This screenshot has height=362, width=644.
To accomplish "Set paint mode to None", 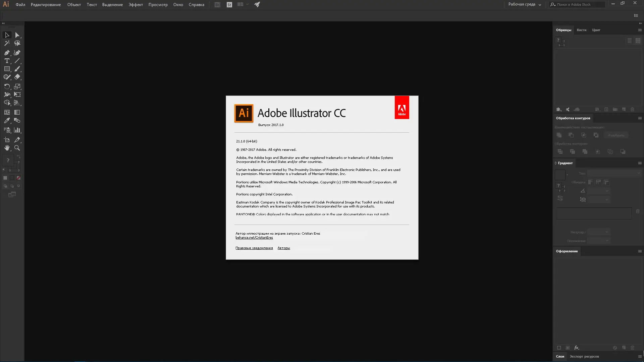I will click(19, 178).
